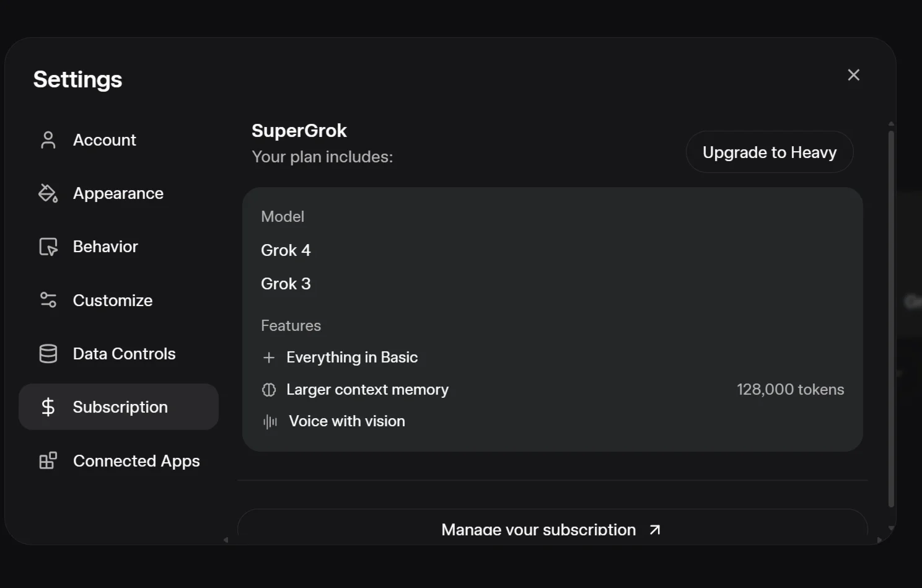Click the Behavior cursor icon
Image resolution: width=922 pixels, height=588 pixels.
pyautogui.click(x=48, y=247)
